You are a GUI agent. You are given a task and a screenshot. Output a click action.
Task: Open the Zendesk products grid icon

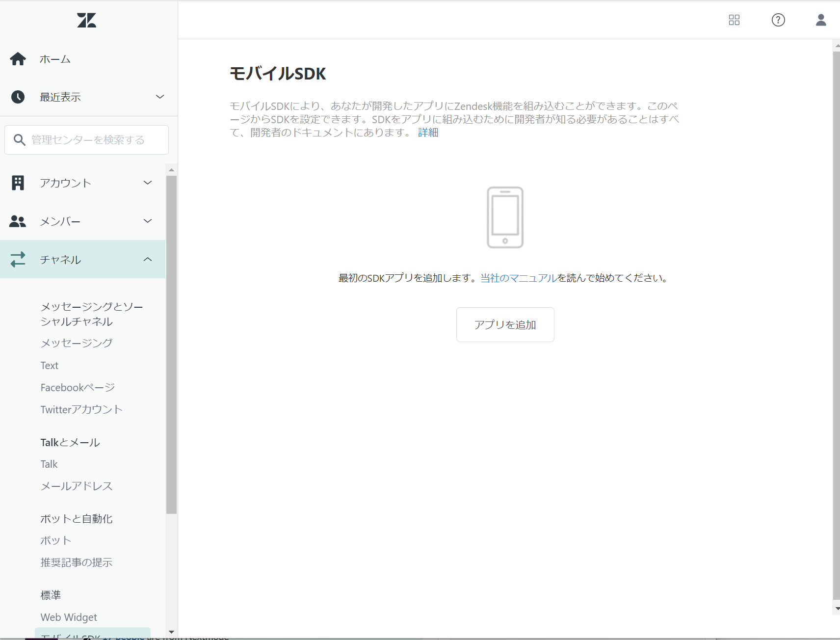click(734, 20)
